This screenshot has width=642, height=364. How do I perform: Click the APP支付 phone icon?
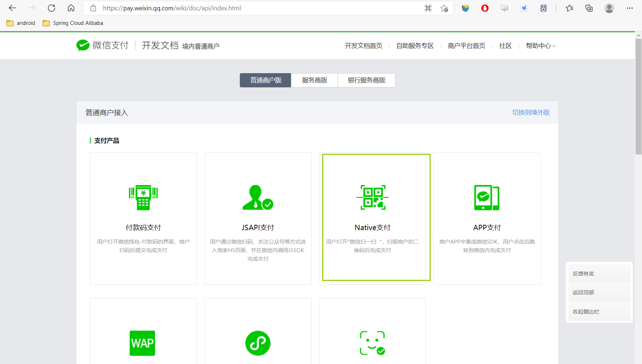coord(486,197)
